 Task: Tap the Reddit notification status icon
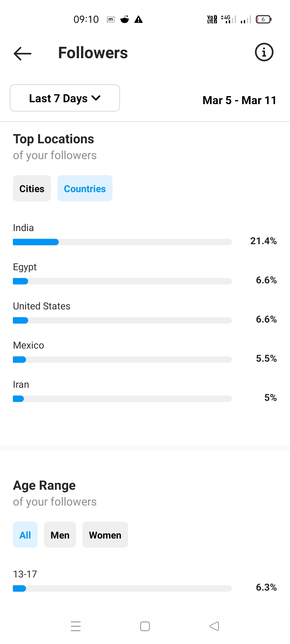coord(124,19)
